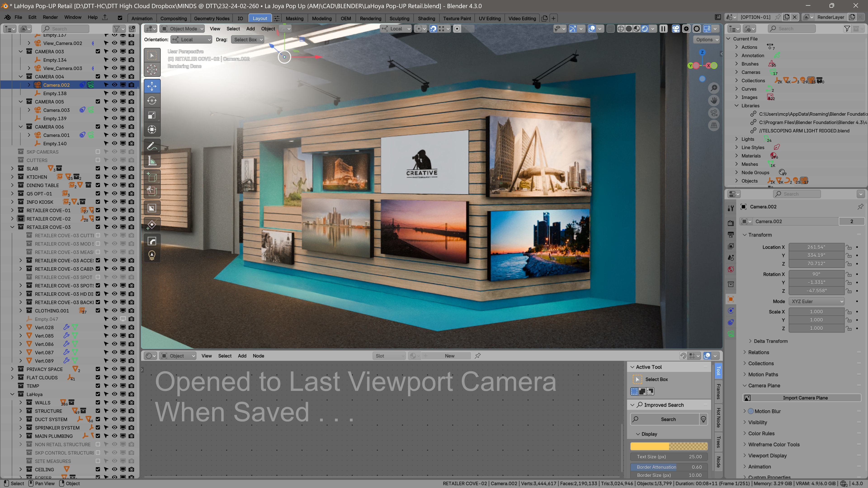Click the Zoom view magnifier gizmo
868x488 pixels.
(714, 88)
